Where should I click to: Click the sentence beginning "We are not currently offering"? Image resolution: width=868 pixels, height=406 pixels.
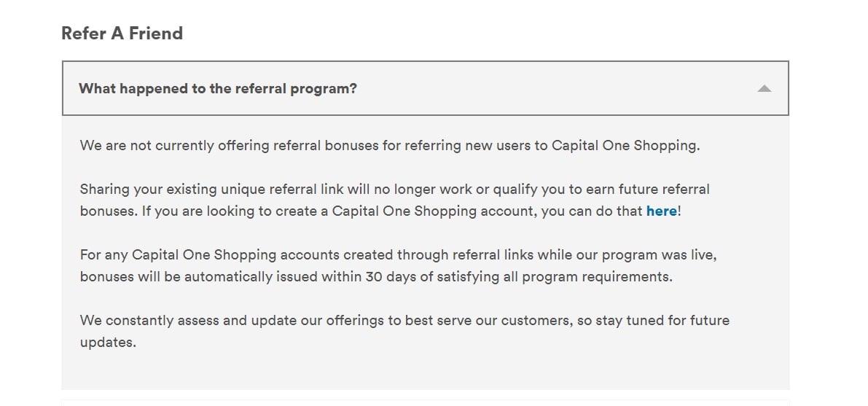[x=390, y=146]
